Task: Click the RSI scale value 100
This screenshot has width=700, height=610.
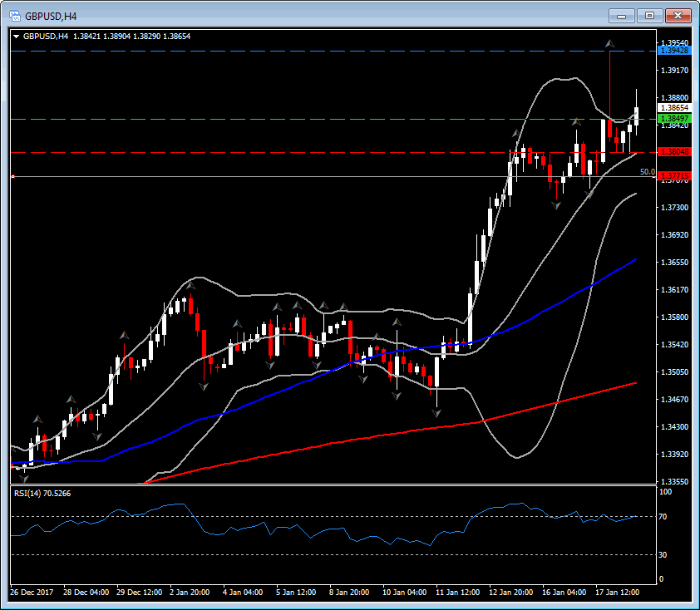Action: pyautogui.click(x=665, y=492)
